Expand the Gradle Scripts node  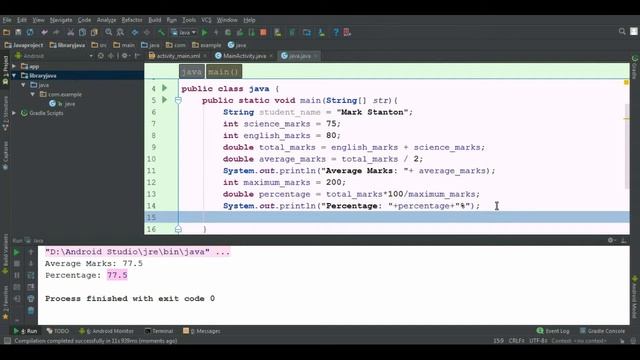14,113
